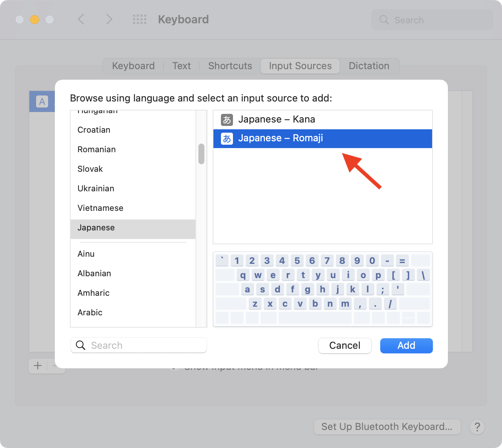Switch to the Text tab

[181, 66]
